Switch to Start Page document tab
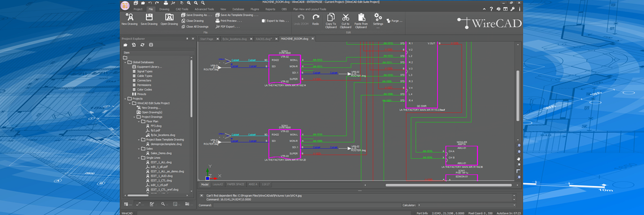644x215 pixels. (x=207, y=38)
